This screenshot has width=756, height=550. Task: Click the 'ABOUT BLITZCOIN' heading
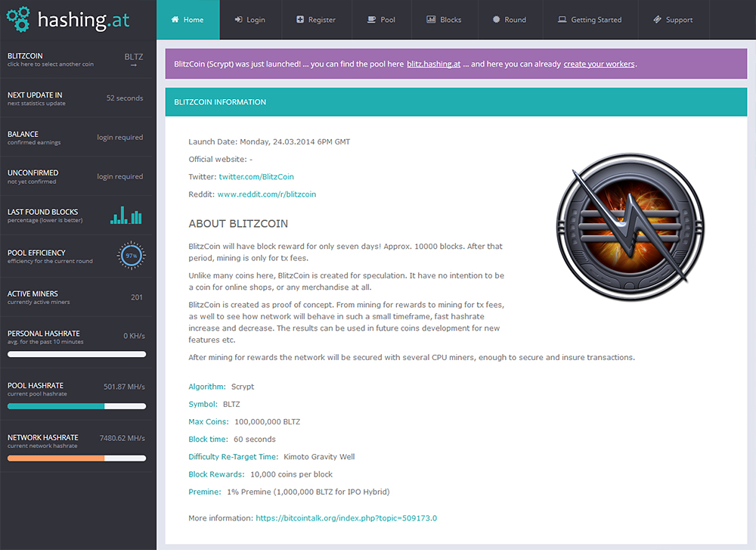pos(238,223)
